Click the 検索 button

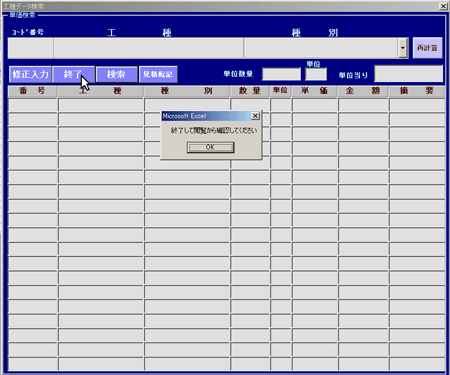click(x=116, y=74)
